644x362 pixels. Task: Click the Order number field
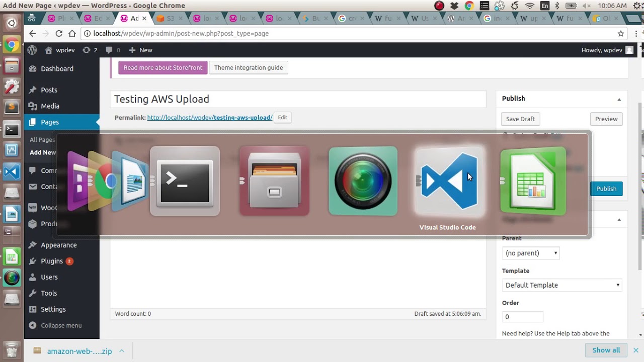pos(522,317)
